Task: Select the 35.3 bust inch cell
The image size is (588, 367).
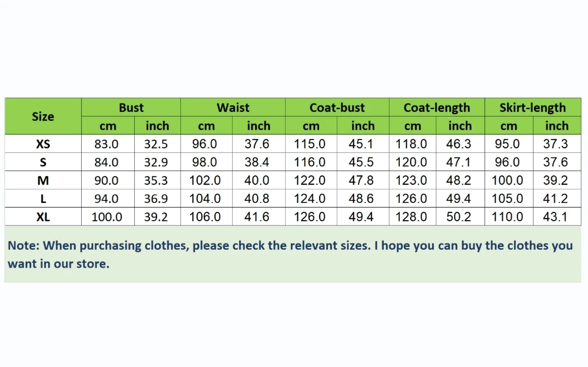Action: click(156, 180)
